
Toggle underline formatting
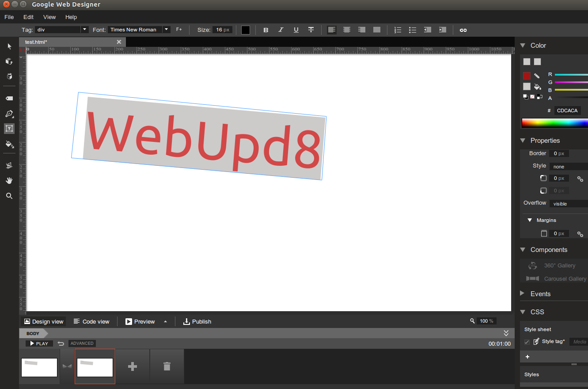coord(296,30)
